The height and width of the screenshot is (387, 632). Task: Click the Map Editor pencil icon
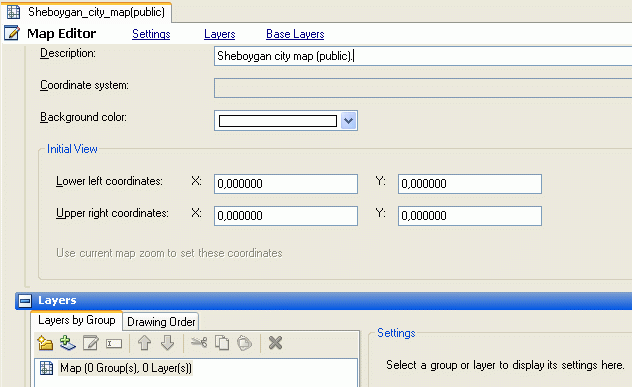[12, 33]
